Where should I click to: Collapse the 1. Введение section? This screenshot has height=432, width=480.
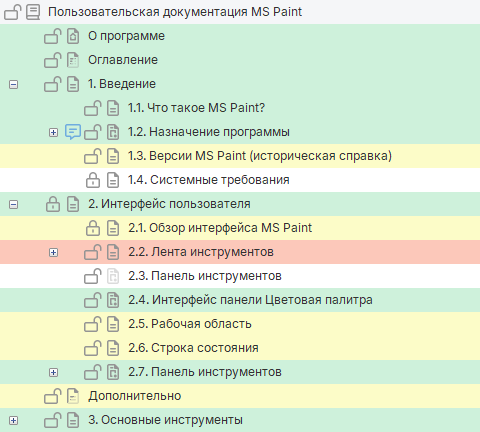13,84
